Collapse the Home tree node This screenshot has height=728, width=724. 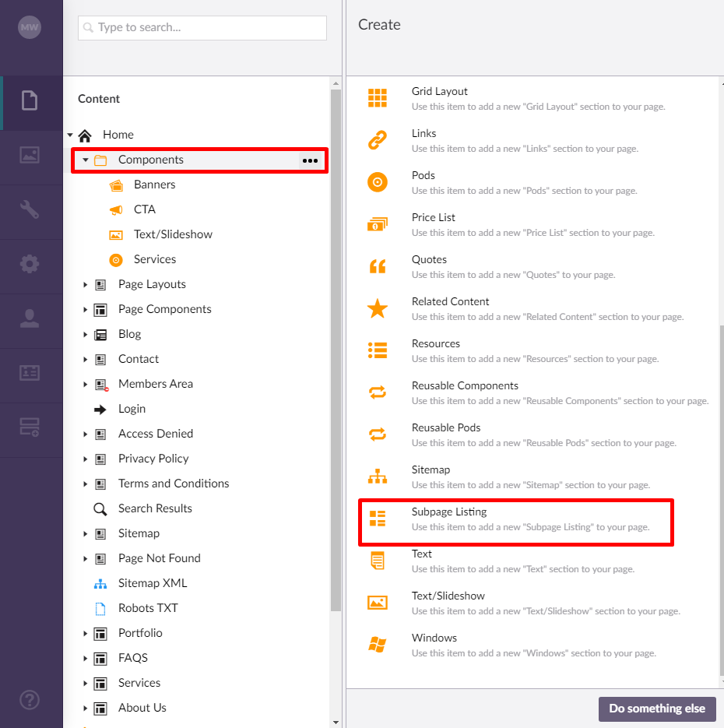click(70, 135)
